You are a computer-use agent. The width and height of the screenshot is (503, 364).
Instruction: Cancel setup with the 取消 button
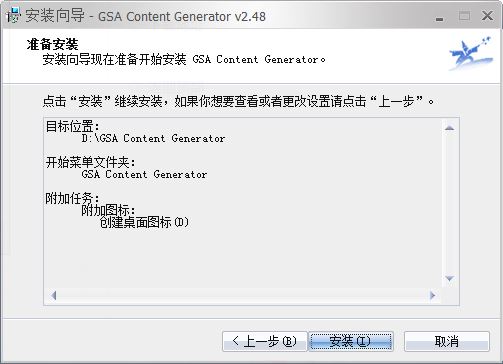click(447, 341)
